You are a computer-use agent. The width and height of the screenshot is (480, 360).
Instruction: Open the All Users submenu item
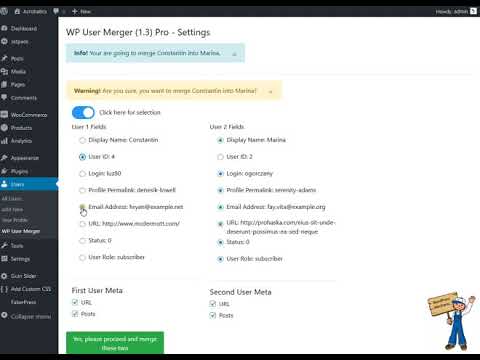click(x=12, y=199)
